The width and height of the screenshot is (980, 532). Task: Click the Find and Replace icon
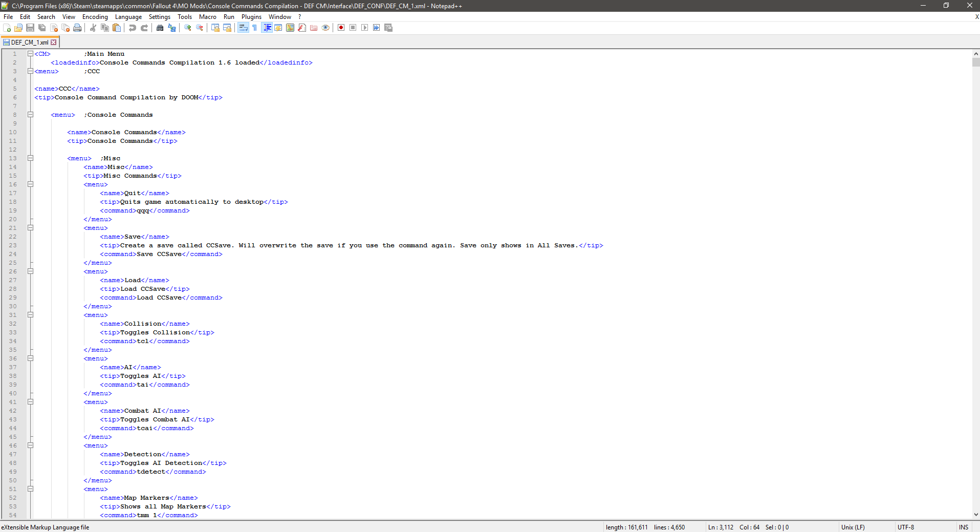coord(172,28)
